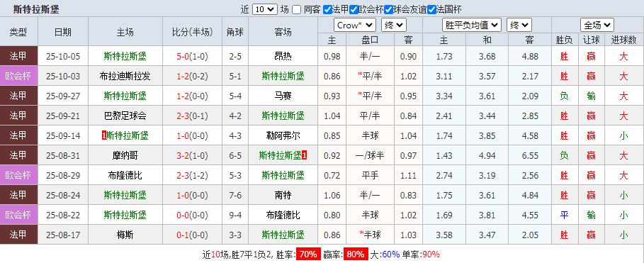Screen dimensions: 644x263
Task: Uncheck the 欧会杯 filter checkbox
Action: [x=354, y=9]
